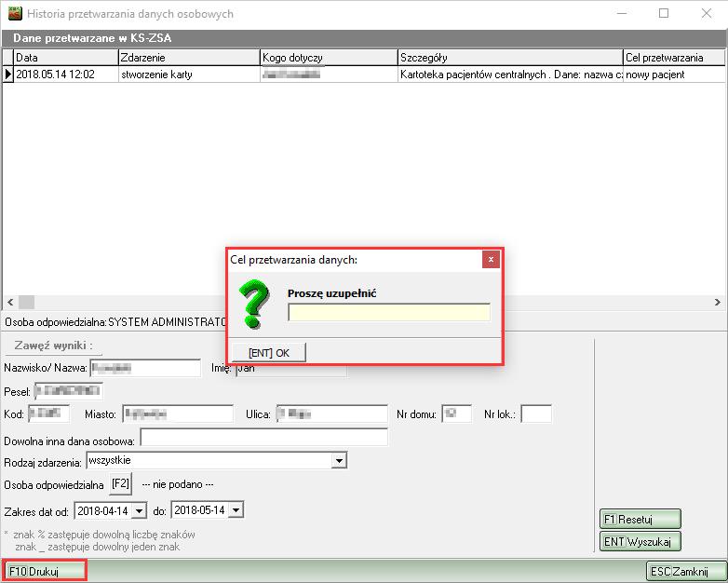Maximize the Historia przetwarzania window

coord(664,13)
